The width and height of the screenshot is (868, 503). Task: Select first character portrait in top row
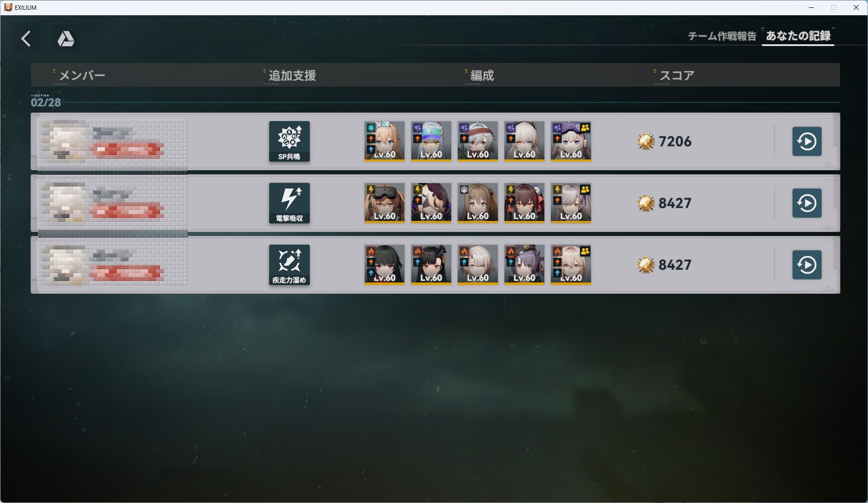pos(384,141)
